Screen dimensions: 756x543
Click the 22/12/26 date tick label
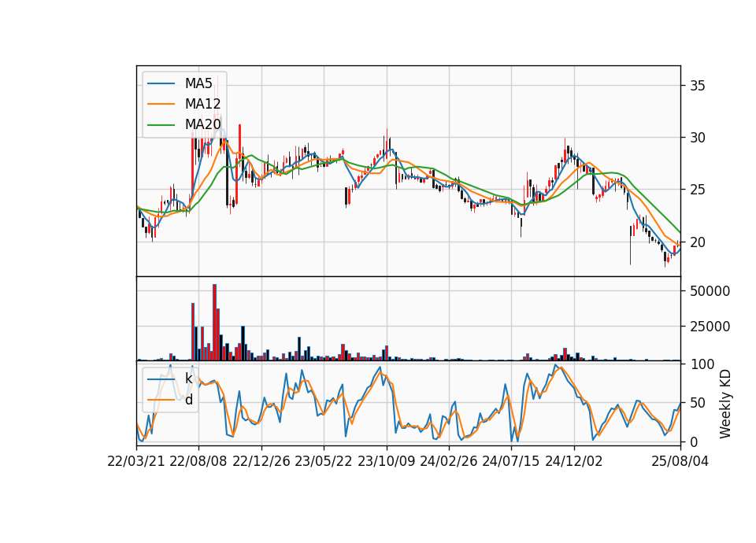pyautogui.click(x=261, y=461)
